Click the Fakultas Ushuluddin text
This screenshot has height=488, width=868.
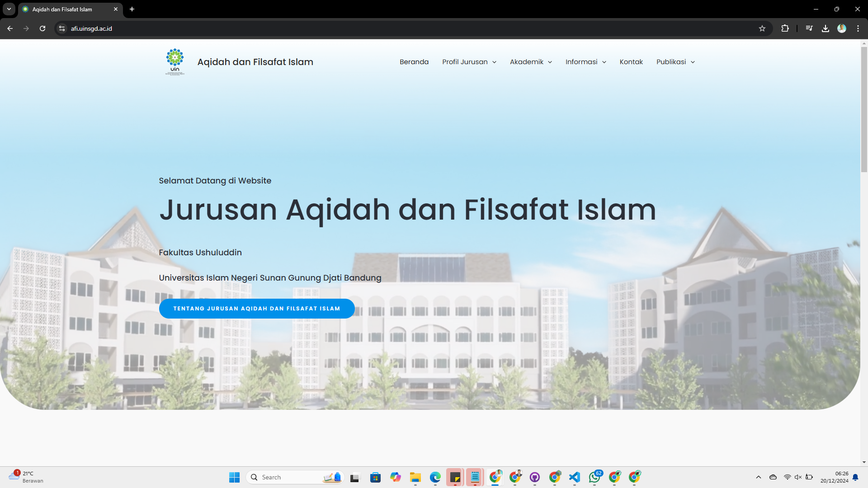200,253
